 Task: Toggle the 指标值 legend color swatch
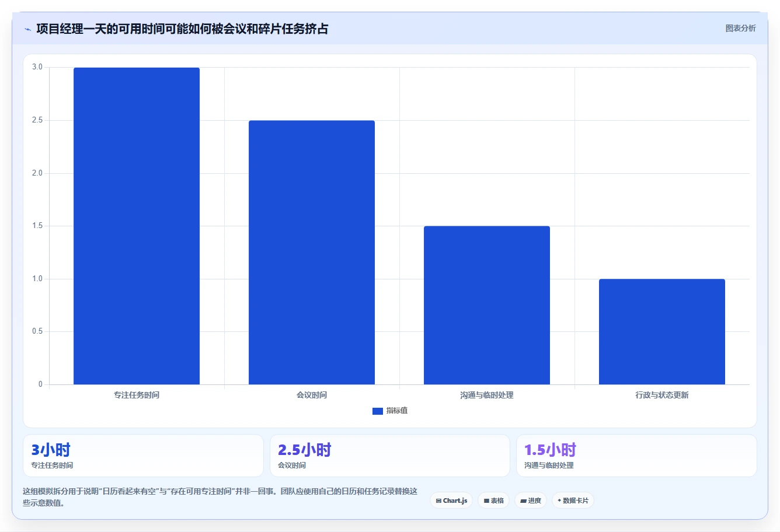[377, 411]
